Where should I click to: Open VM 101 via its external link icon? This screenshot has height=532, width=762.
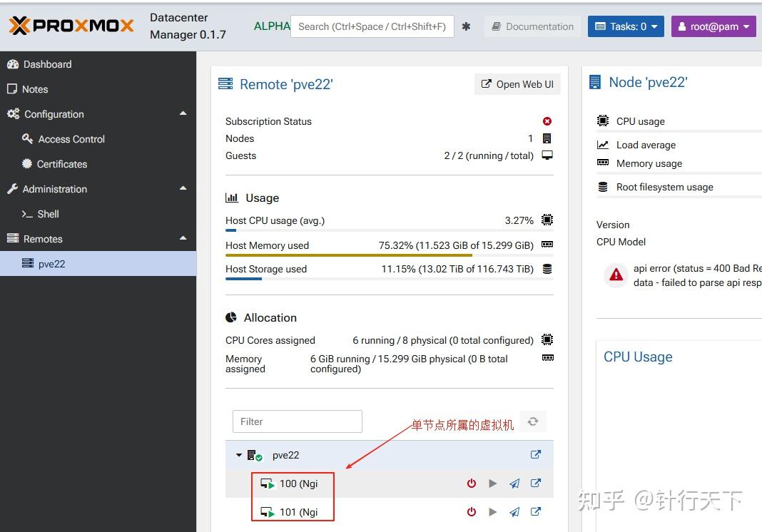[x=535, y=511]
